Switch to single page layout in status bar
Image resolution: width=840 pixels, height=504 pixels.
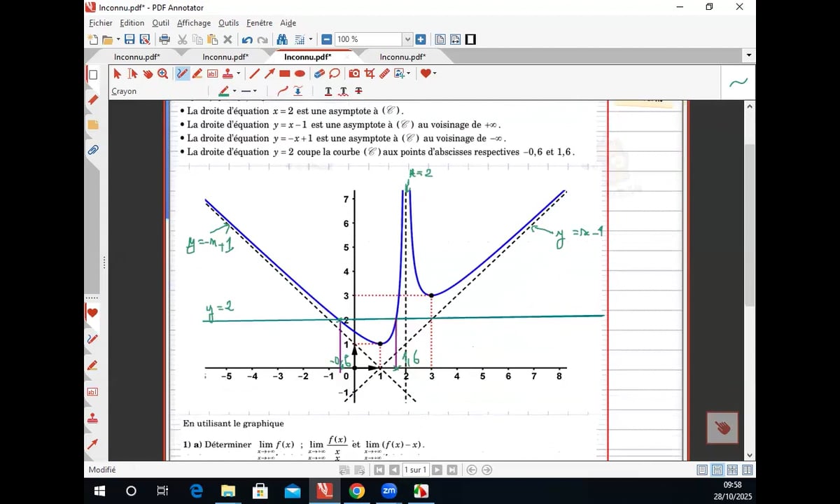click(702, 470)
